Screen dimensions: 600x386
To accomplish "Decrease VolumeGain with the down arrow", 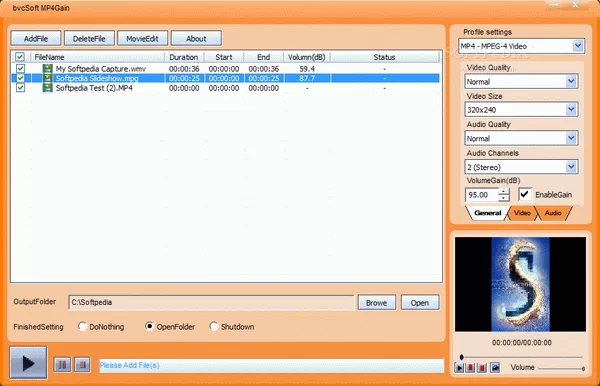I will click(x=504, y=198).
